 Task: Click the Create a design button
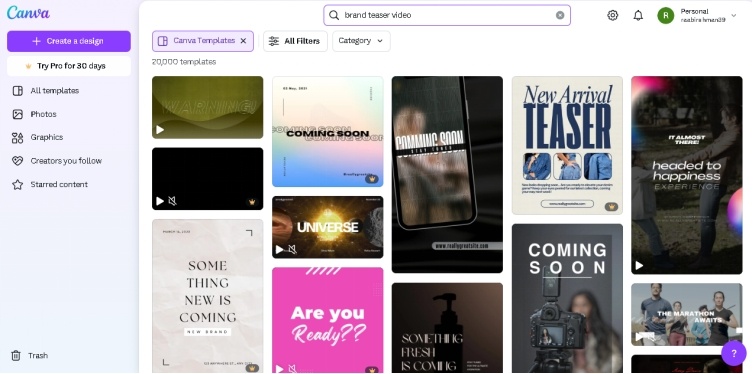coord(69,41)
